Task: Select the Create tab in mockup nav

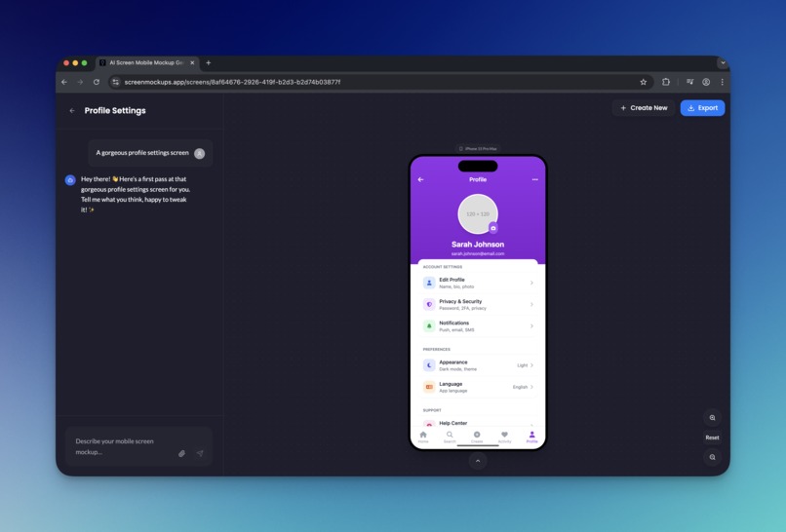Action: pos(477,437)
